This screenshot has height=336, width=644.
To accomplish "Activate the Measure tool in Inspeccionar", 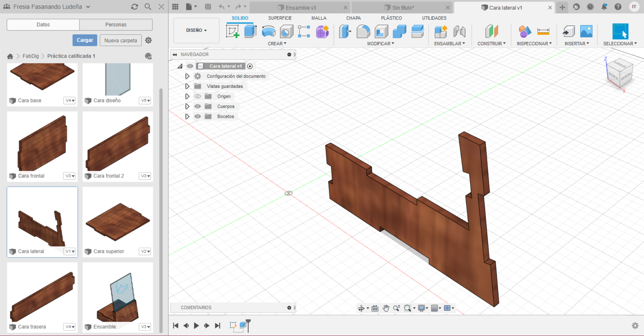I will pyautogui.click(x=543, y=32).
